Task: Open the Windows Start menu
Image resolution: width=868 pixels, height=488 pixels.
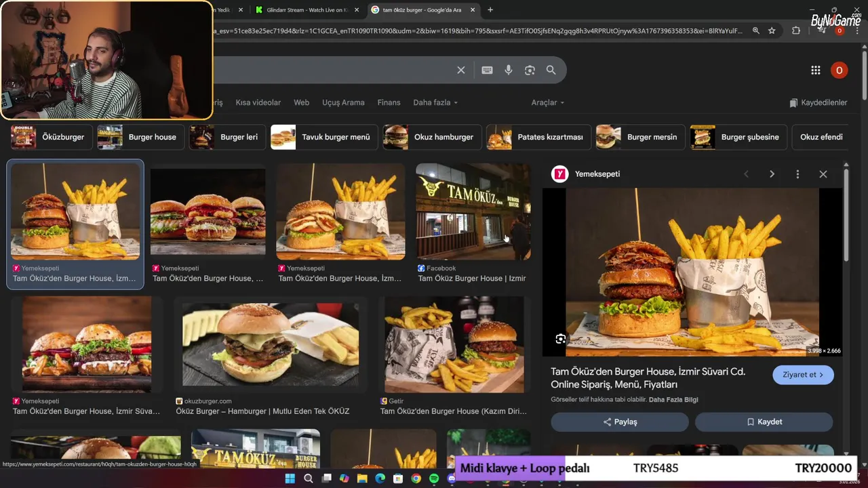Action: click(x=290, y=479)
